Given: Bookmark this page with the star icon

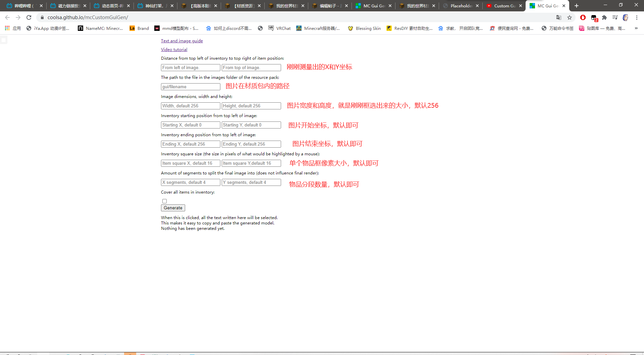Looking at the screenshot, I should pyautogui.click(x=570, y=17).
